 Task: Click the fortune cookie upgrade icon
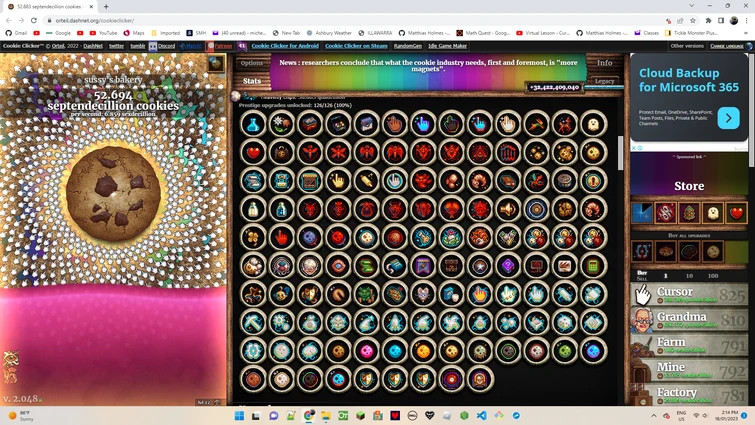point(338,294)
